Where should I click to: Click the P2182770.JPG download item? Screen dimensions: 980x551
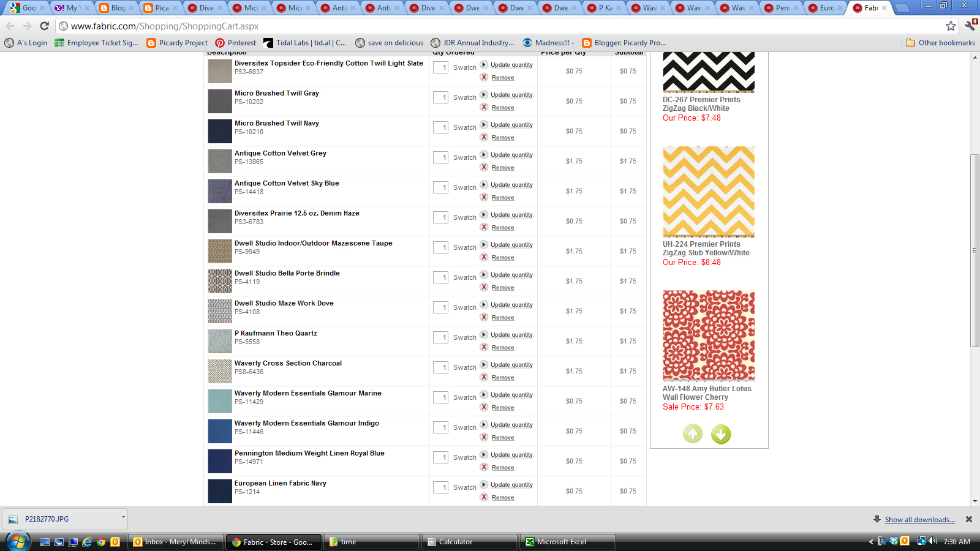tap(61, 519)
